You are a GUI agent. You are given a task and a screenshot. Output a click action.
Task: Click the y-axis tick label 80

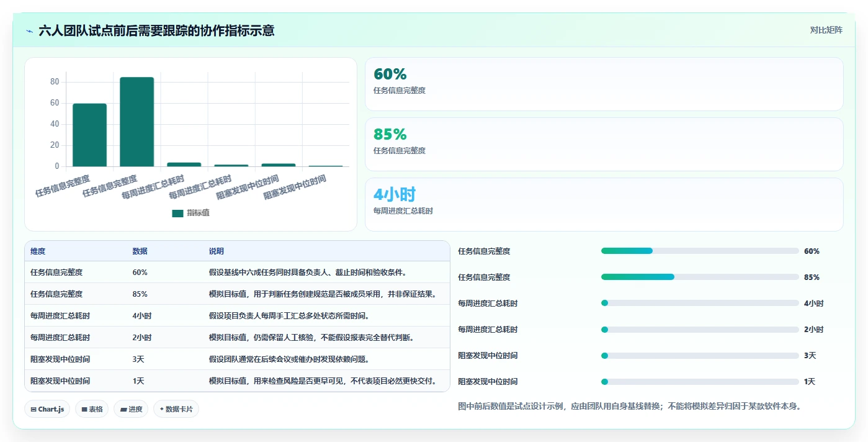click(55, 82)
